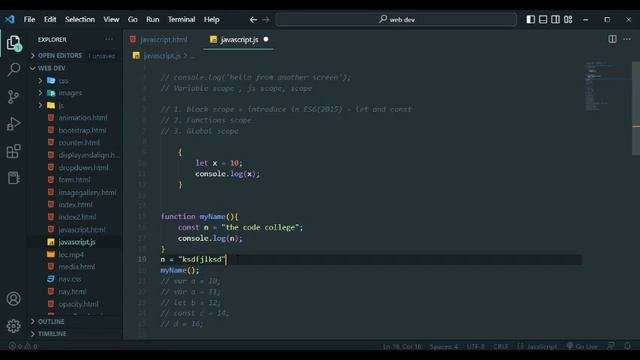Open dropdown.html in the explorer
This screenshot has height=360, width=640.
[x=83, y=168]
